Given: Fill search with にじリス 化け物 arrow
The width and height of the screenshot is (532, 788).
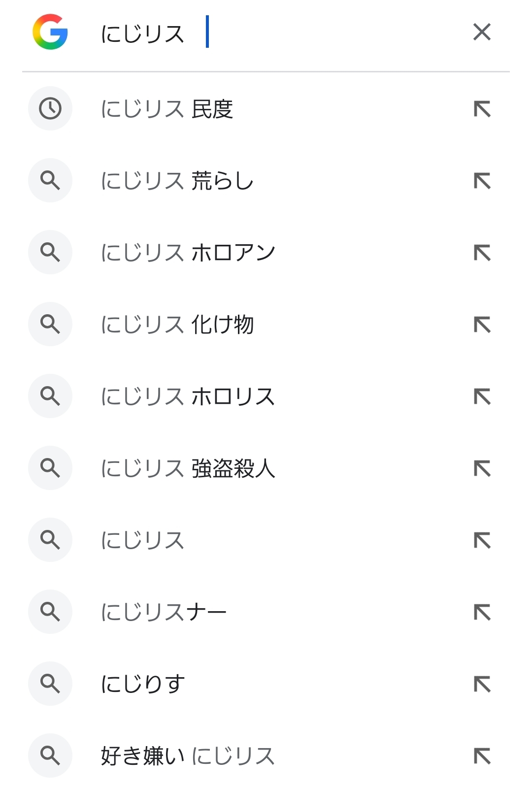Looking at the screenshot, I should (482, 325).
